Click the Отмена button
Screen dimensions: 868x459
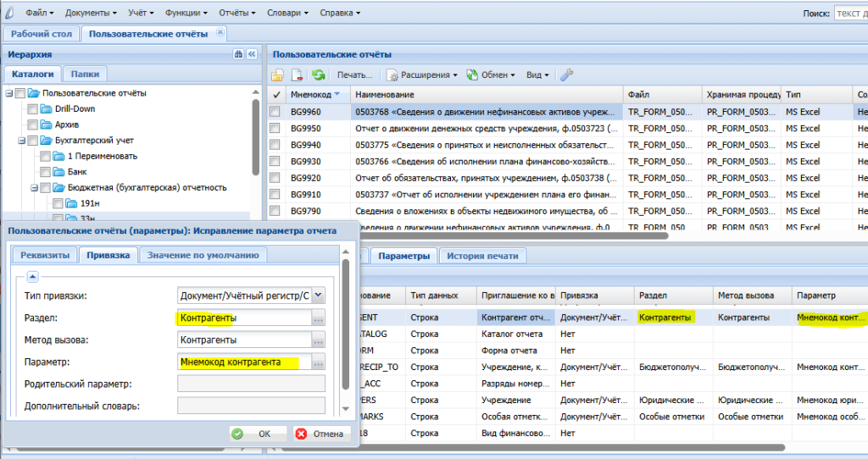321,434
